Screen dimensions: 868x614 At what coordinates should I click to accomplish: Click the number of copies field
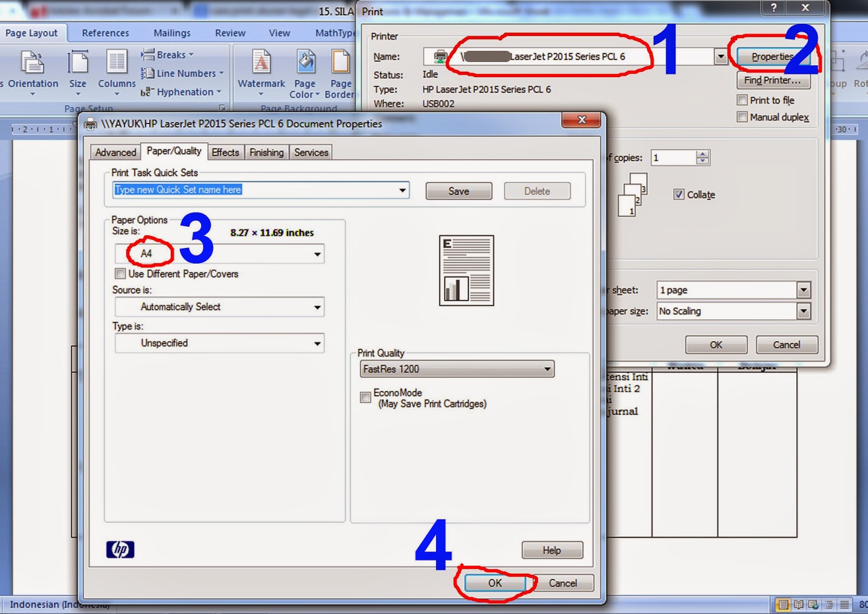point(673,158)
